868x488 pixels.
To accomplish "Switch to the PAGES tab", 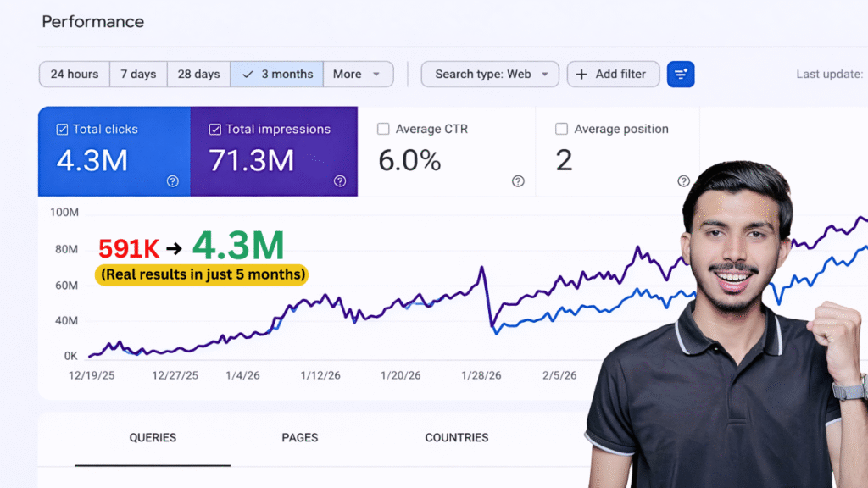I will click(299, 438).
